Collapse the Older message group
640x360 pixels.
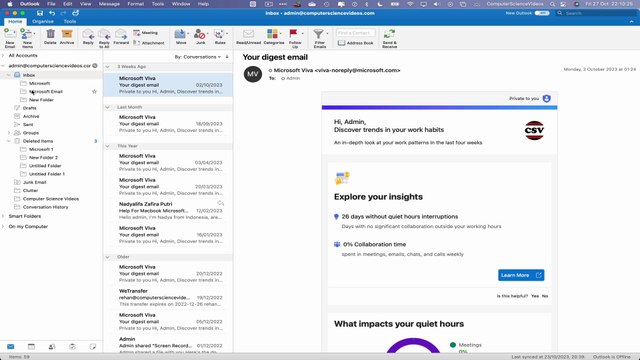108,257
